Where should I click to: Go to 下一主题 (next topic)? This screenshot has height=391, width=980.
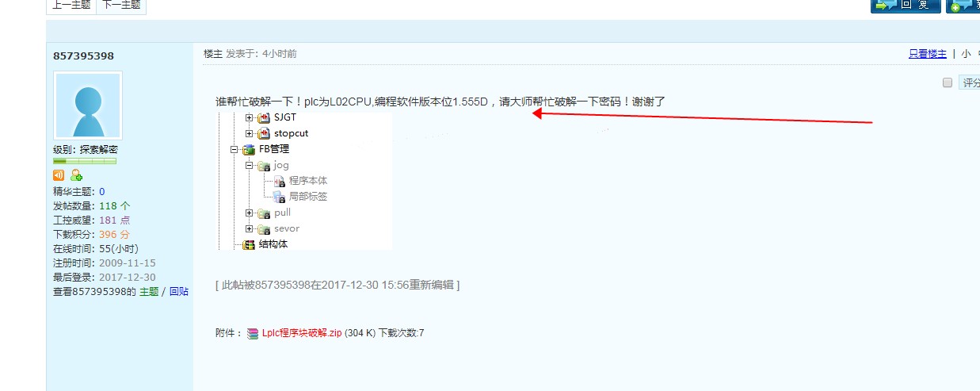[121, 5]
